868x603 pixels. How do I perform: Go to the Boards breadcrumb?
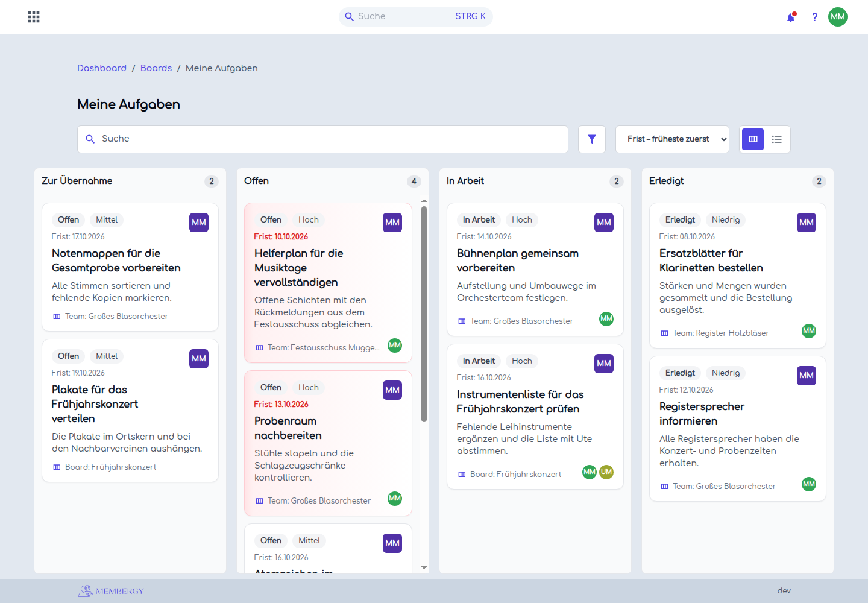156,68
